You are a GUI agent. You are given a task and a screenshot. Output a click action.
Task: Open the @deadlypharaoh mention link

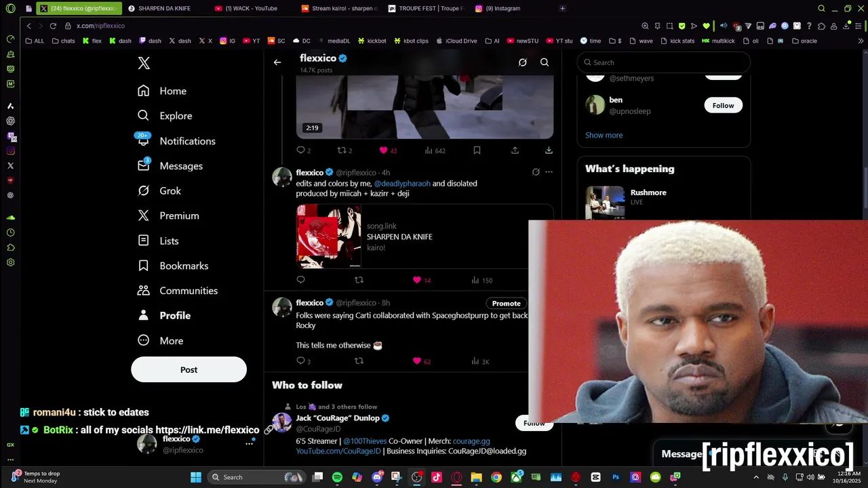(x=402, y=184)
